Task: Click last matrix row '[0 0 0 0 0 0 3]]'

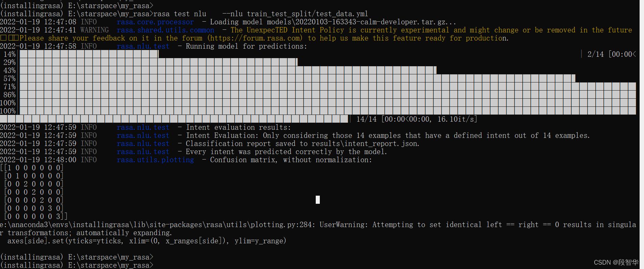Action: pyautogui.click(x=36, y=217)
